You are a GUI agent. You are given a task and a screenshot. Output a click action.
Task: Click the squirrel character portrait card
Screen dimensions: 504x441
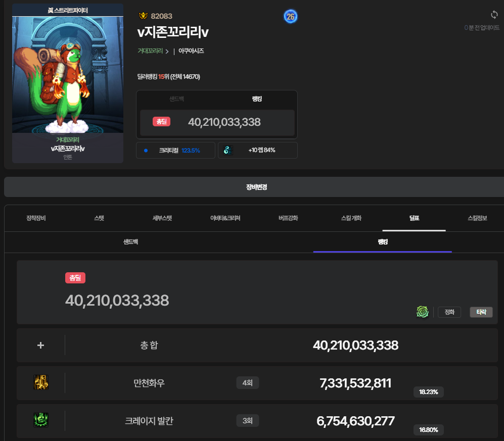tap(68, 83)
